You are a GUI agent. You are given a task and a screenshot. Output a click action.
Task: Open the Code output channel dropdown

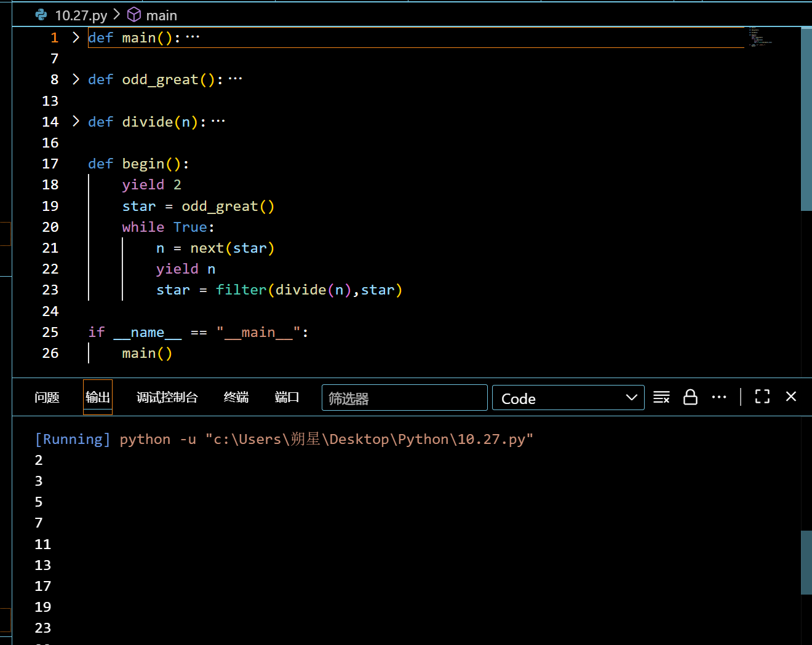568,398
